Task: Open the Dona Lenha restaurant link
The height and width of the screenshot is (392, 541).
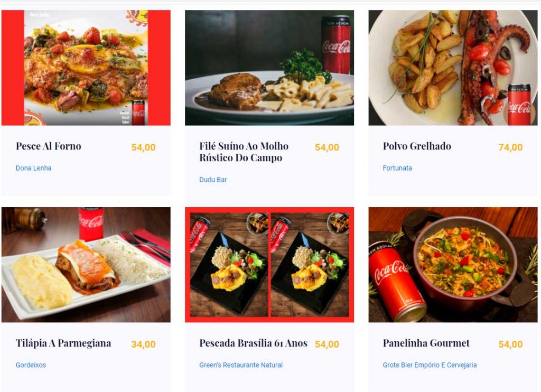Action: [x=33, y=168]
